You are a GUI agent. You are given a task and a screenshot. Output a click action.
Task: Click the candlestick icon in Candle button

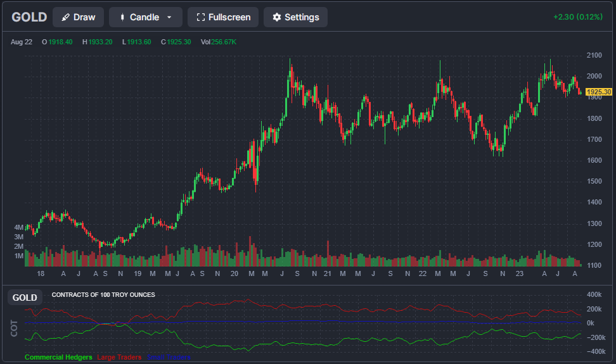[122, 17]
